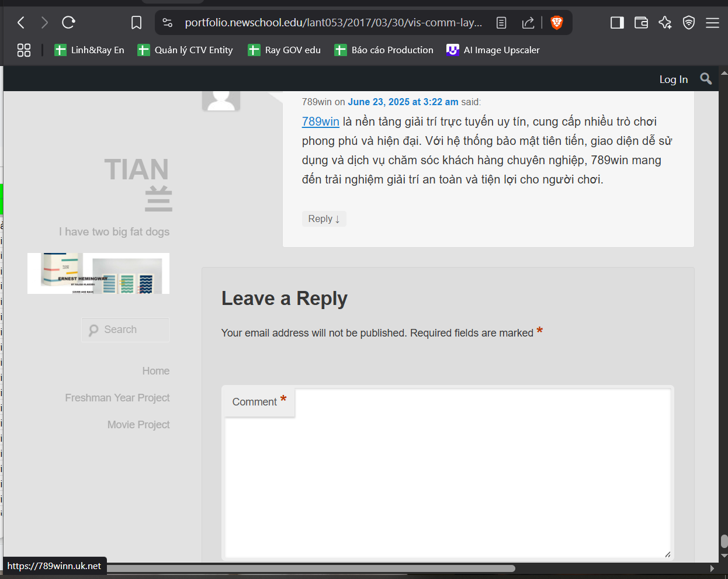Click inside the Comment text area

coord(448,473)
